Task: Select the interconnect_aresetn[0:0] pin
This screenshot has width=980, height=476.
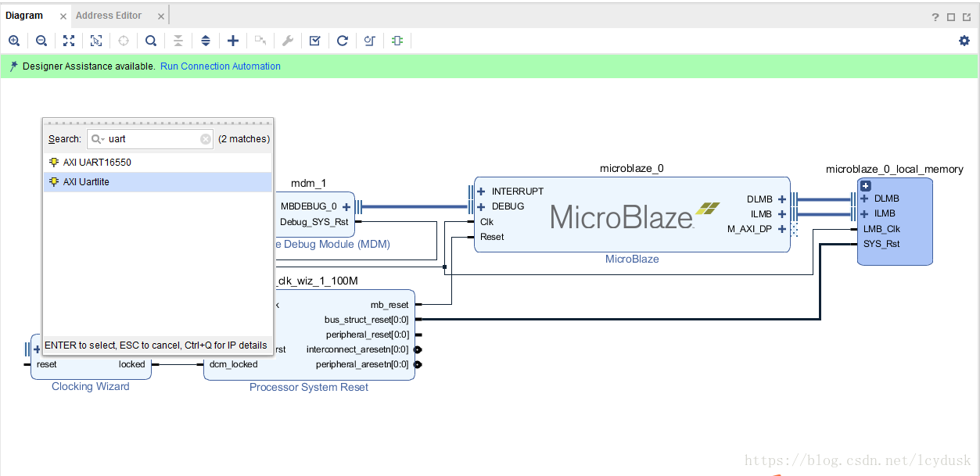Action: point(357,349)
